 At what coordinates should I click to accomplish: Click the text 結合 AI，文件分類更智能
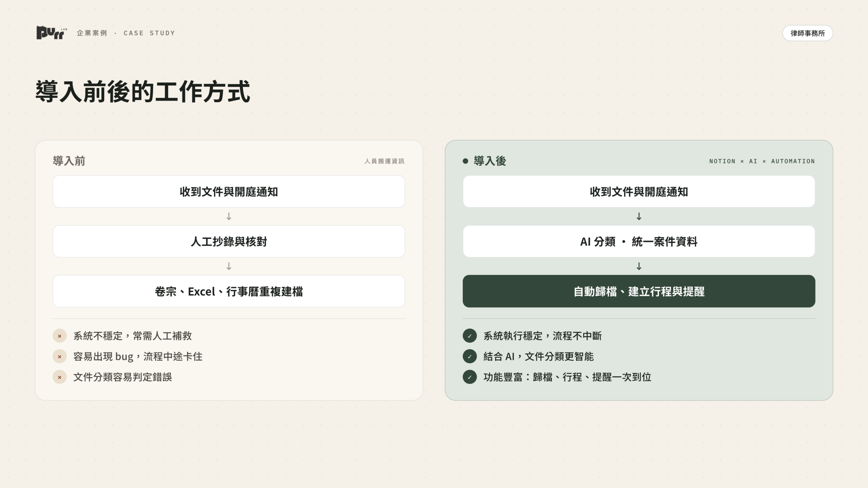click(538, 357)
